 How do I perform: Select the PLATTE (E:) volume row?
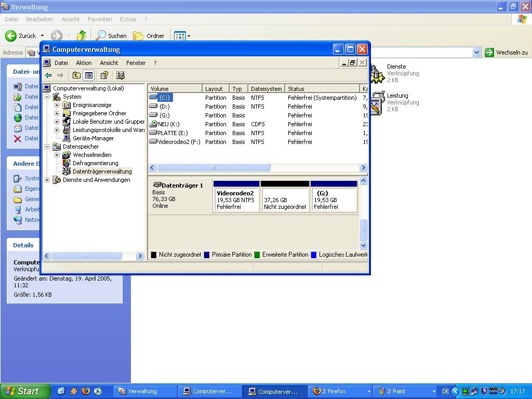[258, 133]
